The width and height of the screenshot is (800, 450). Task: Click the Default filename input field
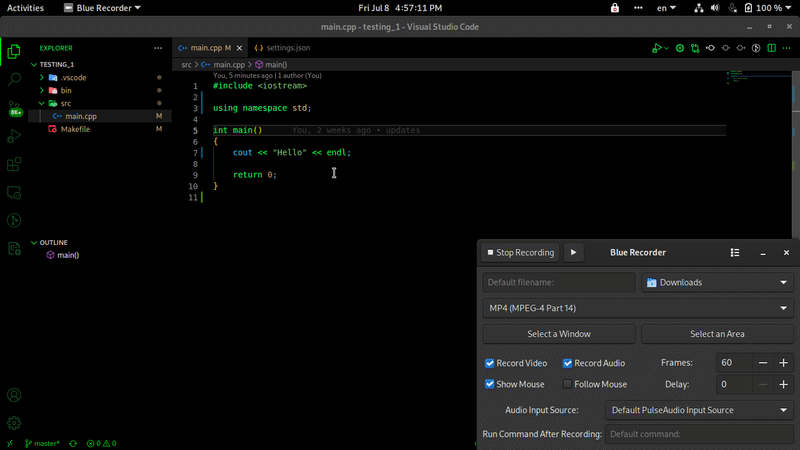(559, 282)
